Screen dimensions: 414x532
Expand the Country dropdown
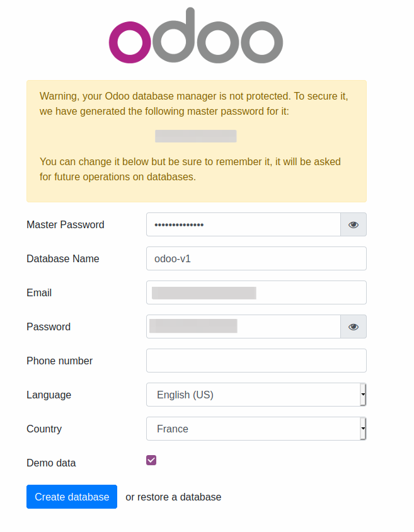(x=255, y=429)
